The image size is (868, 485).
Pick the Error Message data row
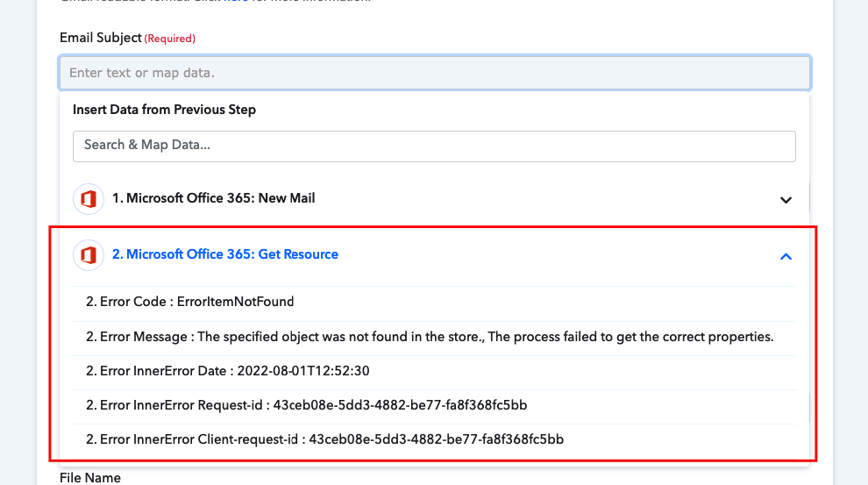pos(434,337)
